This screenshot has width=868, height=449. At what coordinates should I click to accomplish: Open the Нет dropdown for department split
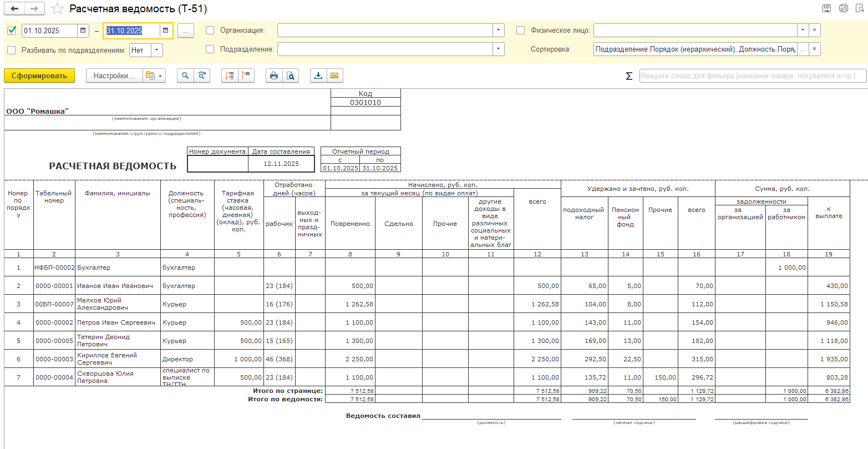click(x=156, y=50)
